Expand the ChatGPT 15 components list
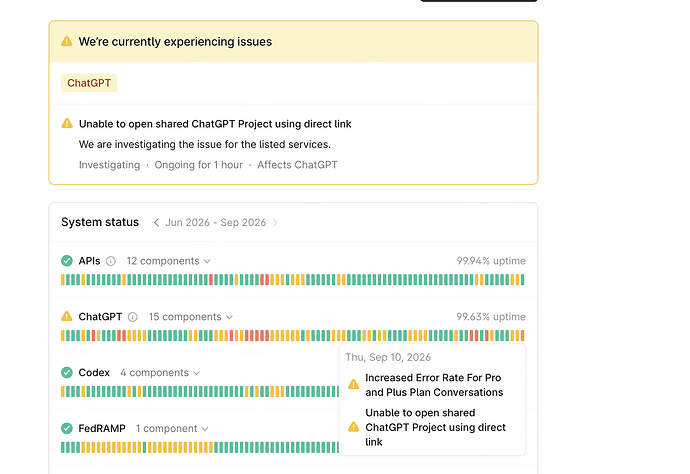The width and height of the screenshot is (690, 474). [x=191, y=317]
